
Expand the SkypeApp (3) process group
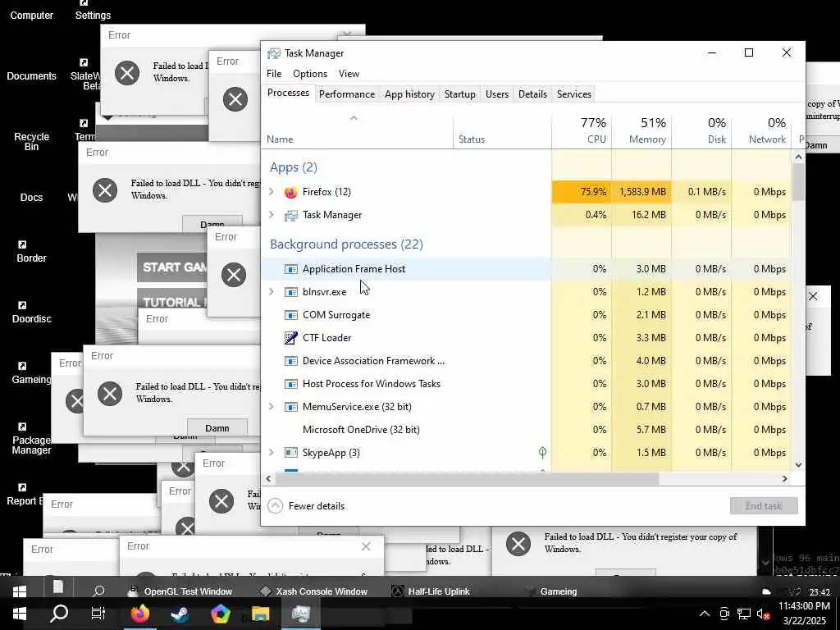271,453
